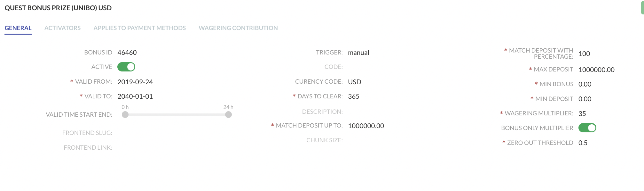This screenshot has height=191, width=644.
Task: Edit the MATCH DEPOSIT UP TO amount
Action: click(x=366, y=126)
